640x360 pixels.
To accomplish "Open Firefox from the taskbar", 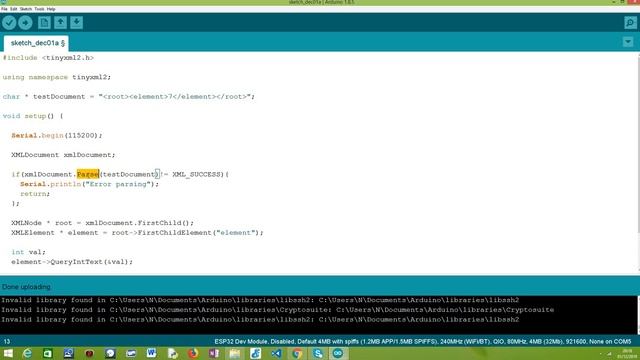I will click(x=193, y=353).
